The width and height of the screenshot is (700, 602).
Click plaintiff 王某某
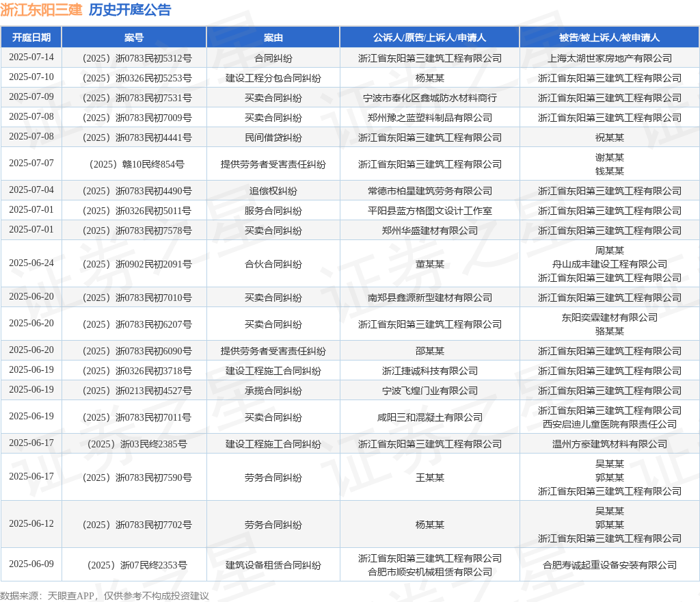point(429,478)
